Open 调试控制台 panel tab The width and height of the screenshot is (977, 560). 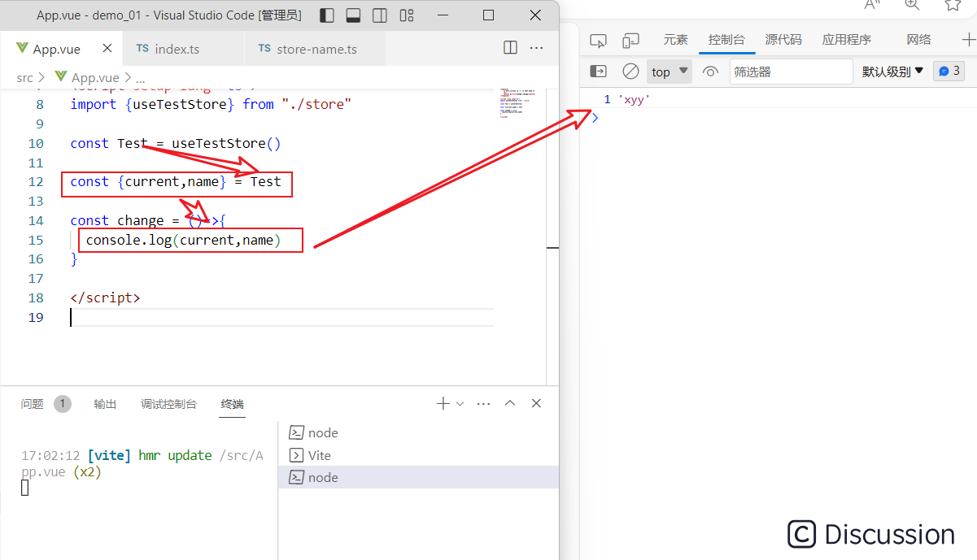(x=168, y=404)
